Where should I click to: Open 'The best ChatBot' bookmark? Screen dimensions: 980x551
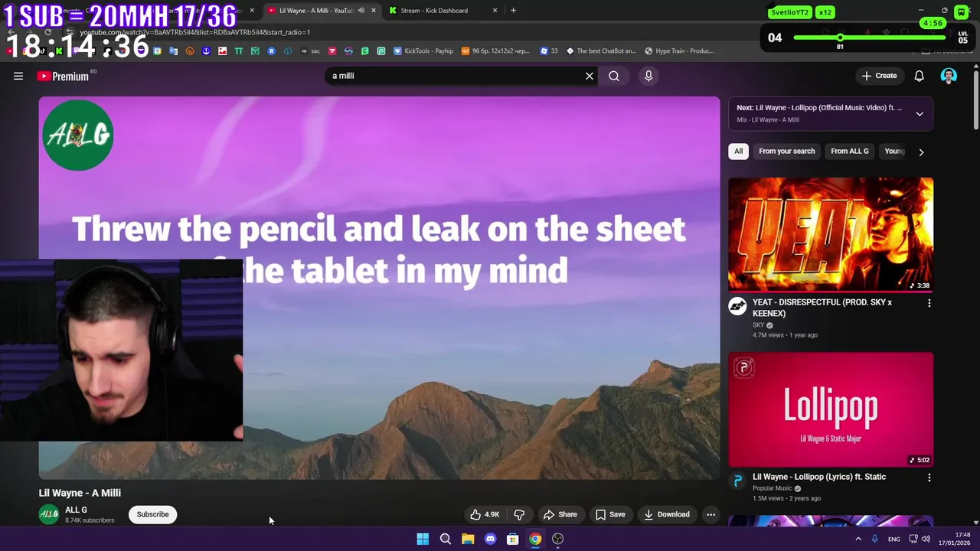[x=601, y=51]
